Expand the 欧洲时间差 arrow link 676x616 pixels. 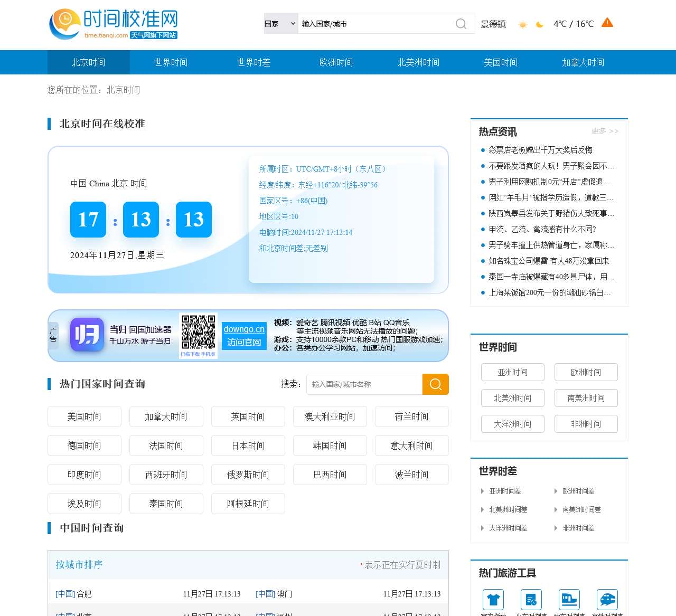[578, 491]
